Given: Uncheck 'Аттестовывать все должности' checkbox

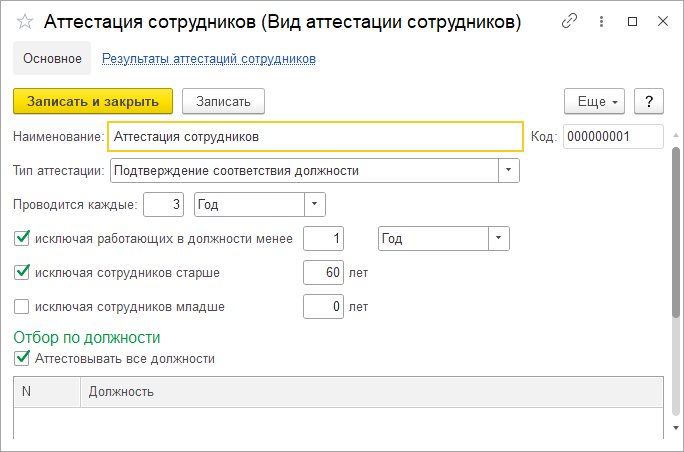Looking at the screenshot, I should point(21,358).
